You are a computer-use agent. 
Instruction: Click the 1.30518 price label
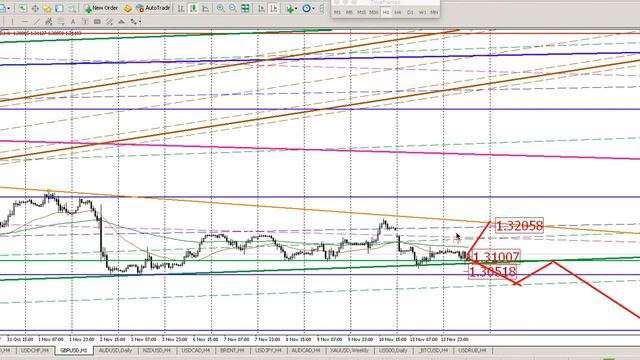(x=492, y=271)
